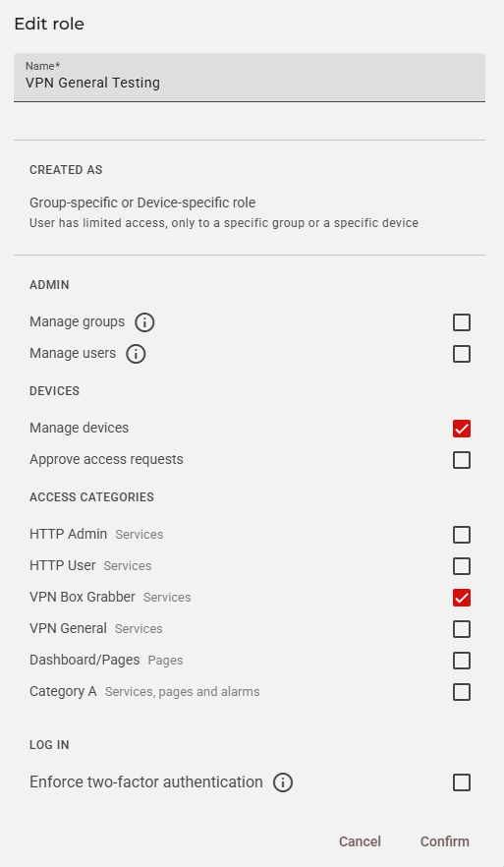Viewport: 504px width, 867px height.
Task: Open info icon for two-factor authentication
Action: tap(283, 782)
